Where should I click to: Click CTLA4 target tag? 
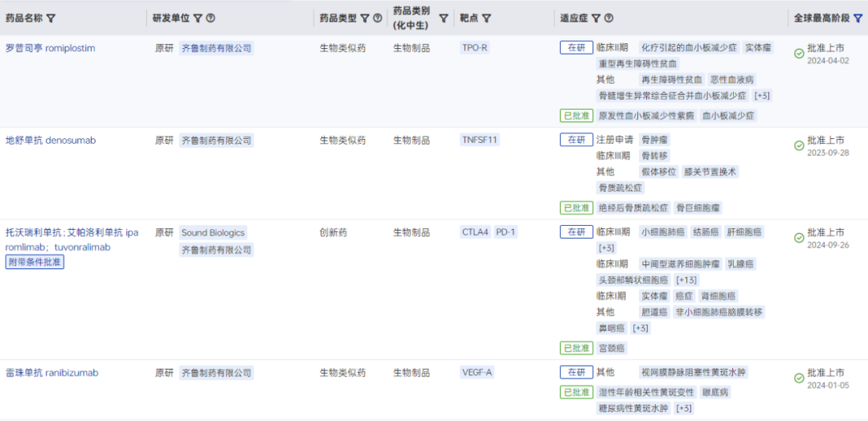coord(476,232)
